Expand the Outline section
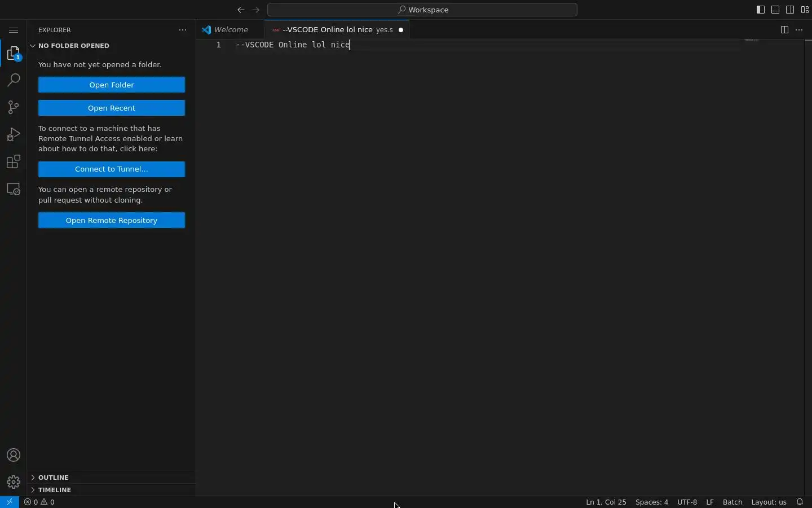The height and width of the screenshot is (508, 812). (111, 478)
